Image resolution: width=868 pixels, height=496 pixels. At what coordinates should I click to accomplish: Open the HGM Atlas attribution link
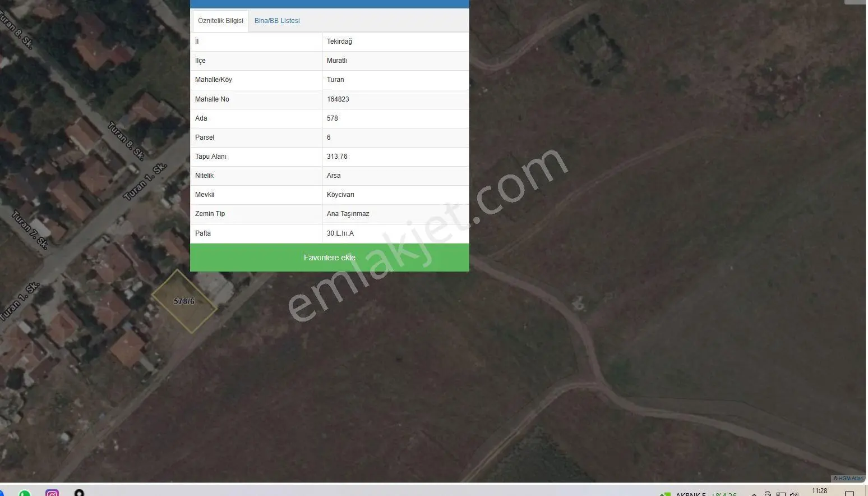[851, 479]
